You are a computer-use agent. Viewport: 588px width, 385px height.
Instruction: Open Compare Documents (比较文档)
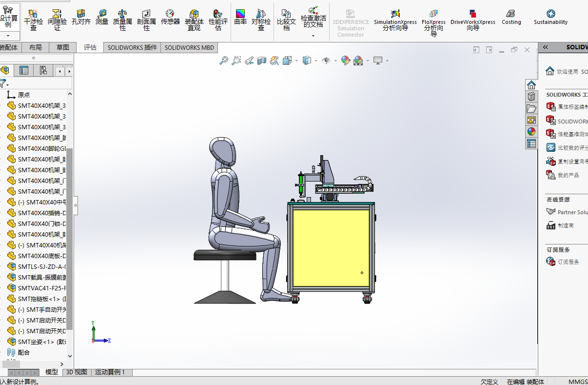(x=286, y=20)
